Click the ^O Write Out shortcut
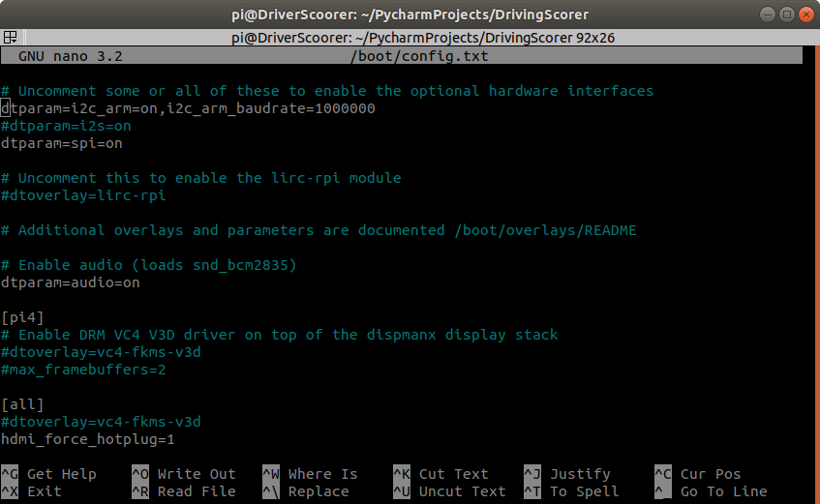The height and width of the screenshot is (504, 820). (x=184, y=474)
